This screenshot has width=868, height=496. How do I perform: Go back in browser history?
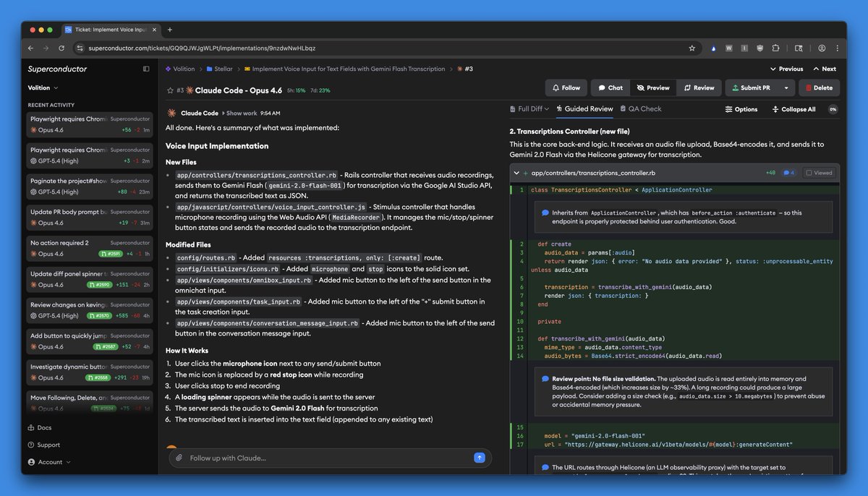point(30,48)
